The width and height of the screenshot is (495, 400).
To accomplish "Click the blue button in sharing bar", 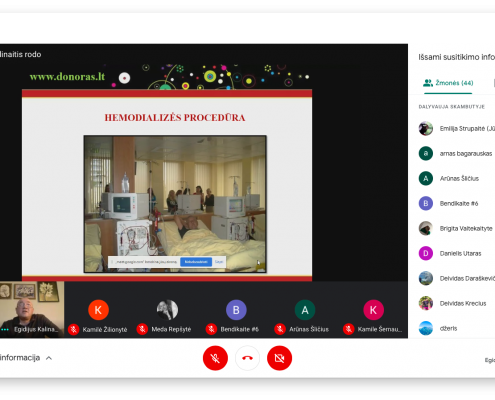I will point(196,262).
